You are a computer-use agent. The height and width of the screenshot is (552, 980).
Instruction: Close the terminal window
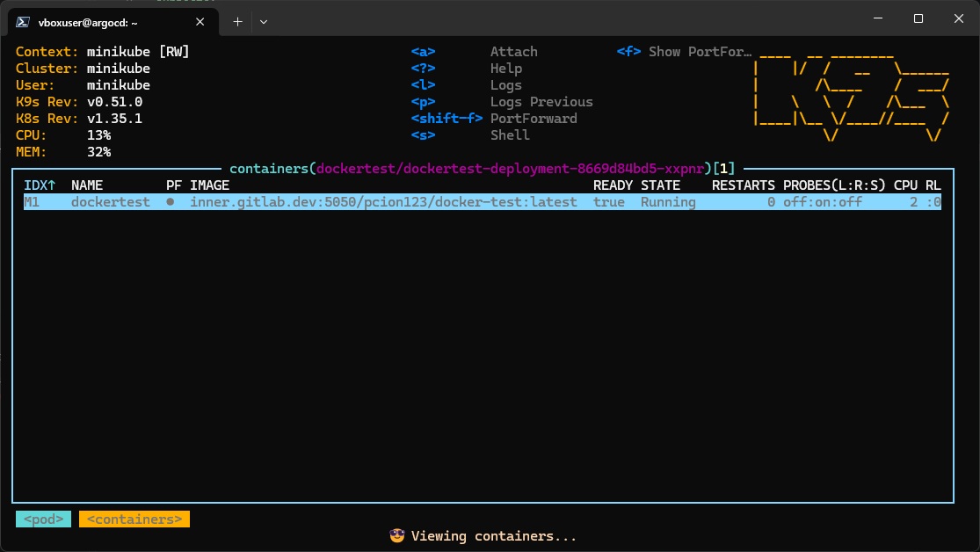click(959, 18)
